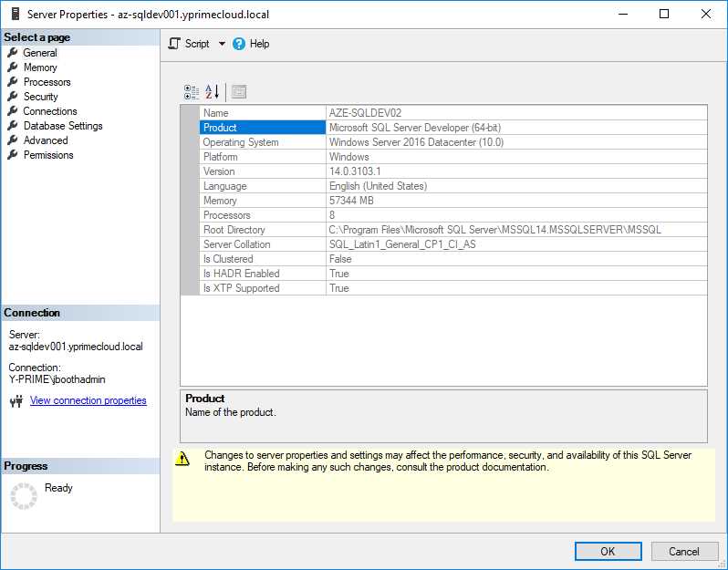The width and height of the screenshot is (728, 570).
Task: Maximize the Server Properties window
Action: pyautogui.click(x=664, y=14)
